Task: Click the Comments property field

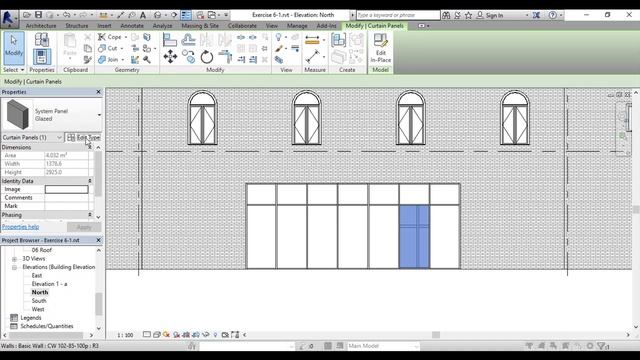Action: 67,198
